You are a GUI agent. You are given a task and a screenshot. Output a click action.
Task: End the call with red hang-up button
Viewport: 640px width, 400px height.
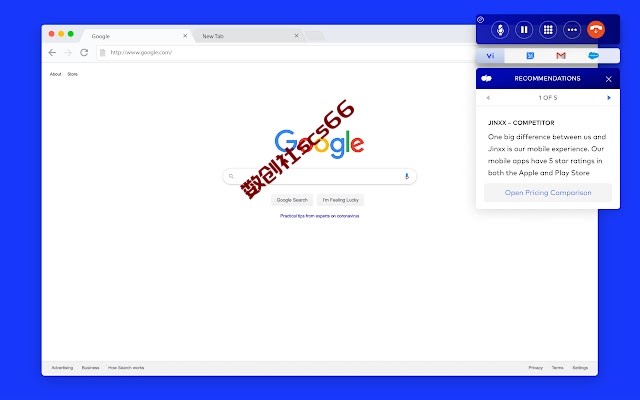click(596, 30)
